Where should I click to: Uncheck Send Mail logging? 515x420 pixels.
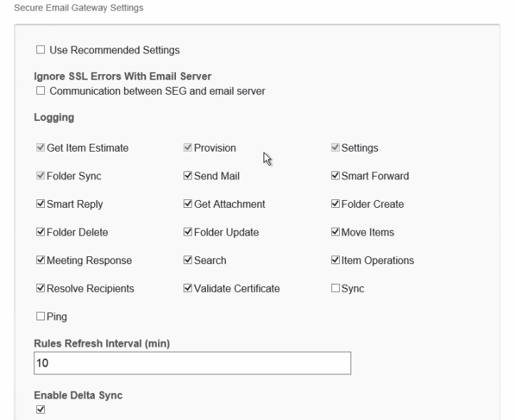188,176
